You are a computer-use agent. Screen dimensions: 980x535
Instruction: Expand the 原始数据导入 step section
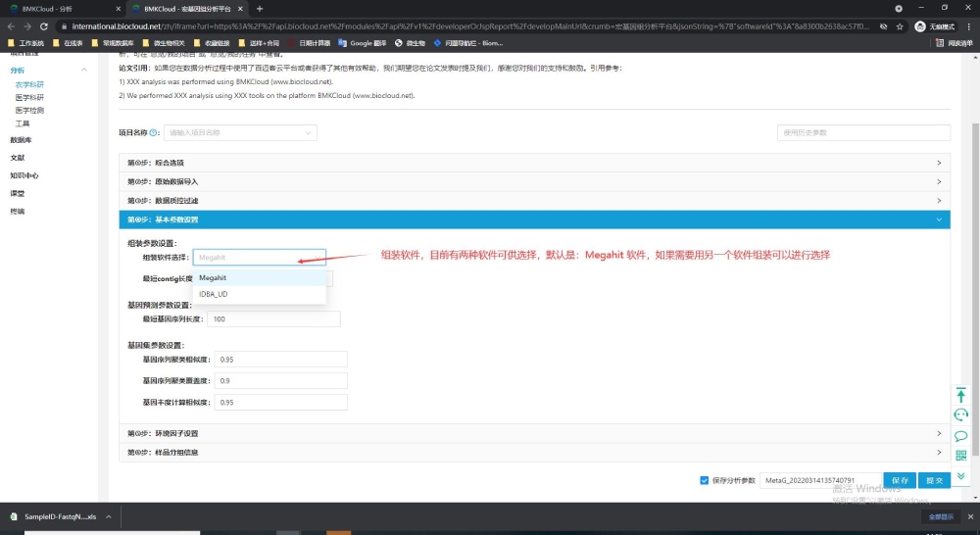(x=533, y=181)
